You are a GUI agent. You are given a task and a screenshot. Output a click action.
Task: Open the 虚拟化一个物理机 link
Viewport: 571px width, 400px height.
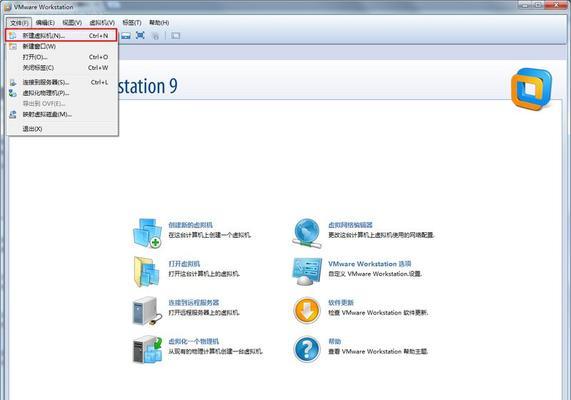click(193, 341)
